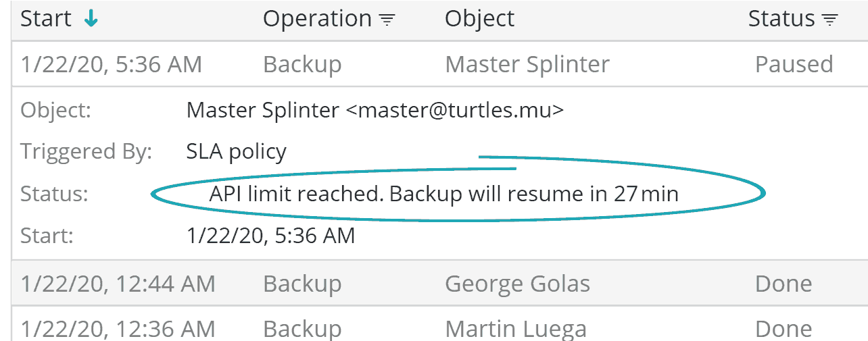The height and width of the screenshot is (341, 868).
Task: Click the Done status for Martin Luega
Action: point(783,328)
